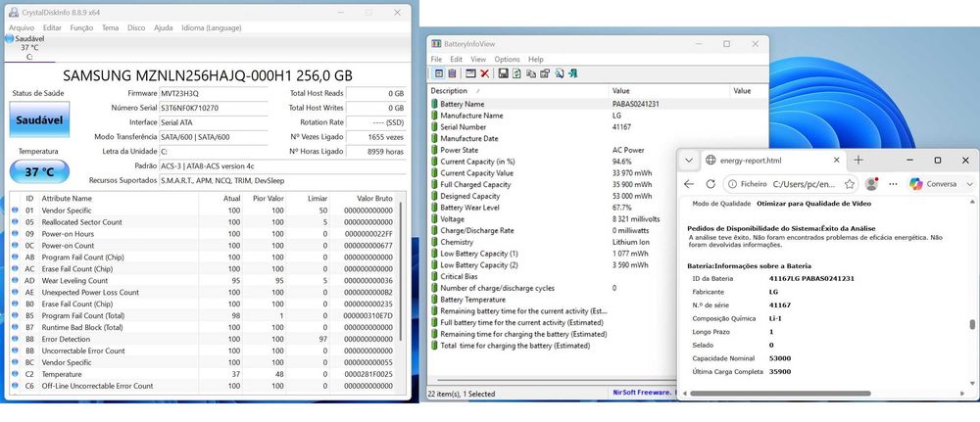The height and width of the screenshot is (422, 980).
Task: Select the Program Fail Count (Total) row
Action: point(203,316)
